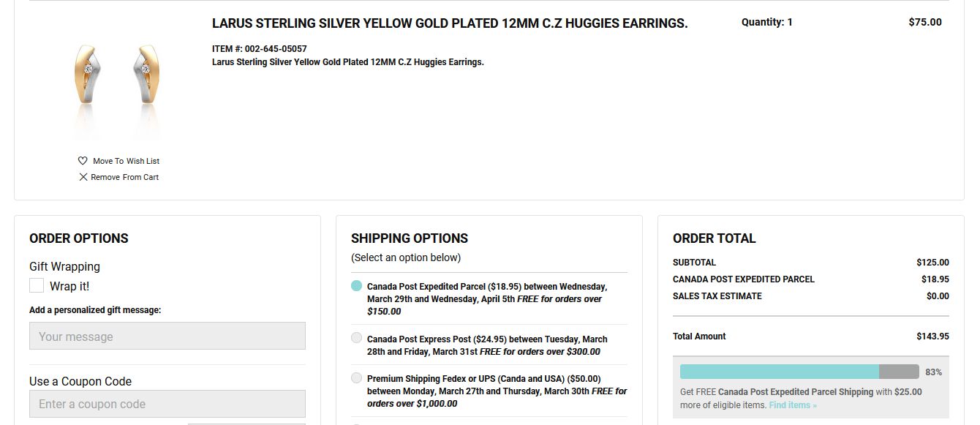Image resolution: width=980 pixels, height=425 pixels.
Task: Check the Wrap it! gift wrapping box
Action: (37, 285)
